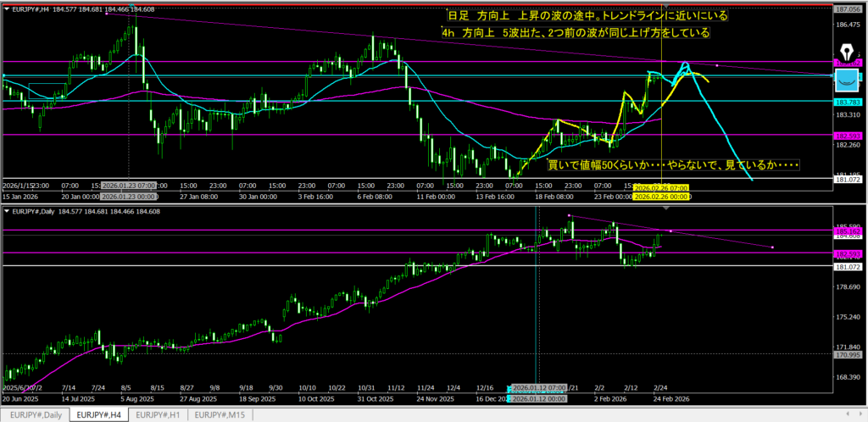Click the yellow 2026.02.26 07:00 time label
This screenshot has width=868, height=422.
point(661,187)
